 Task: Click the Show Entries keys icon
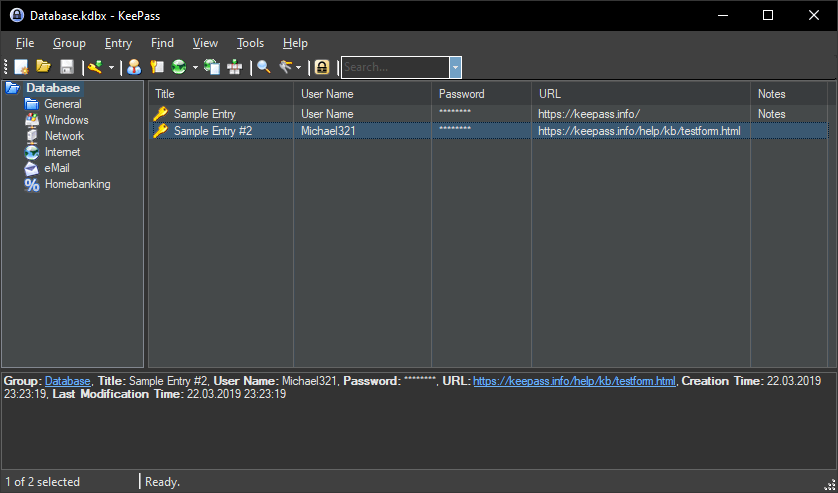point(286,67)
